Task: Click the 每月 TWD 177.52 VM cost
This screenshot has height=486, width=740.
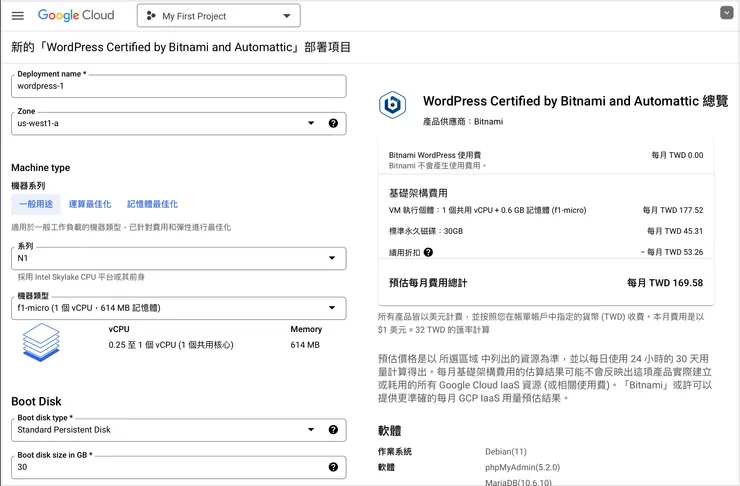Action: [673, 210]
